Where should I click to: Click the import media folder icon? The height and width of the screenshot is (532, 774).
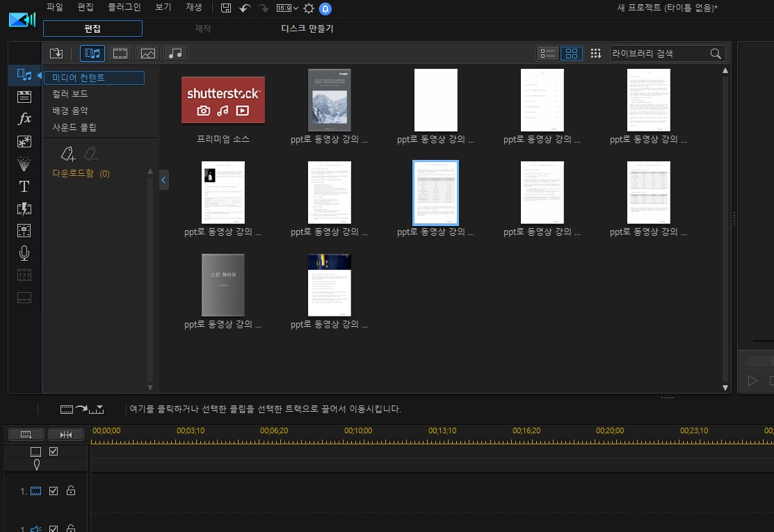pos(56,54)
